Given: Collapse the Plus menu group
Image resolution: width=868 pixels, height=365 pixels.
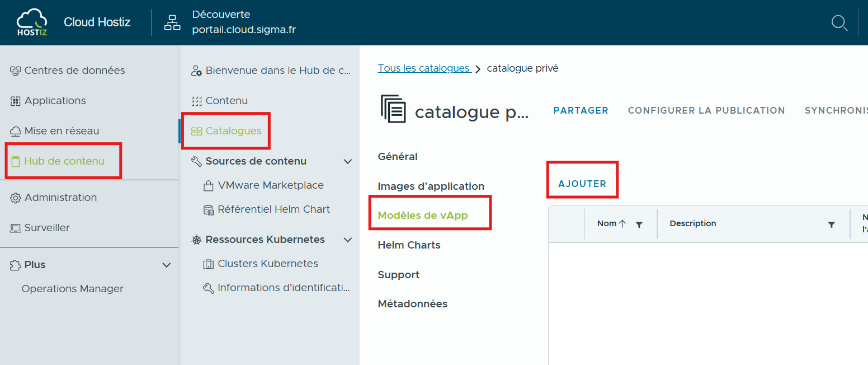Looking at the screenshot, I should 166,265.
